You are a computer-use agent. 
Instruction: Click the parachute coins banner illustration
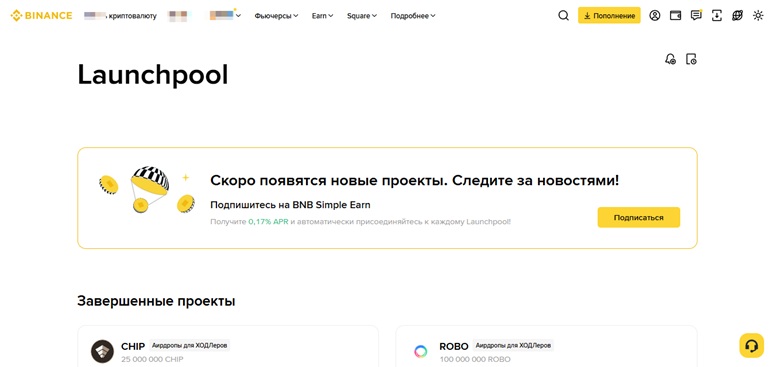tap(147, 190)
